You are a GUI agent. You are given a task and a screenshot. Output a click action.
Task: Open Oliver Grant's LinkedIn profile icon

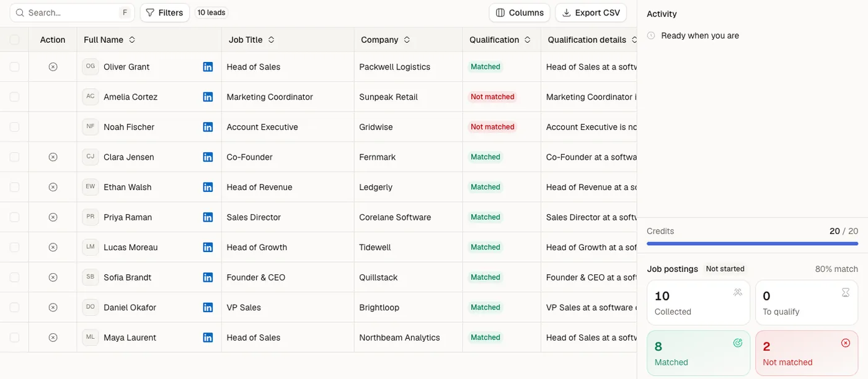208,67
